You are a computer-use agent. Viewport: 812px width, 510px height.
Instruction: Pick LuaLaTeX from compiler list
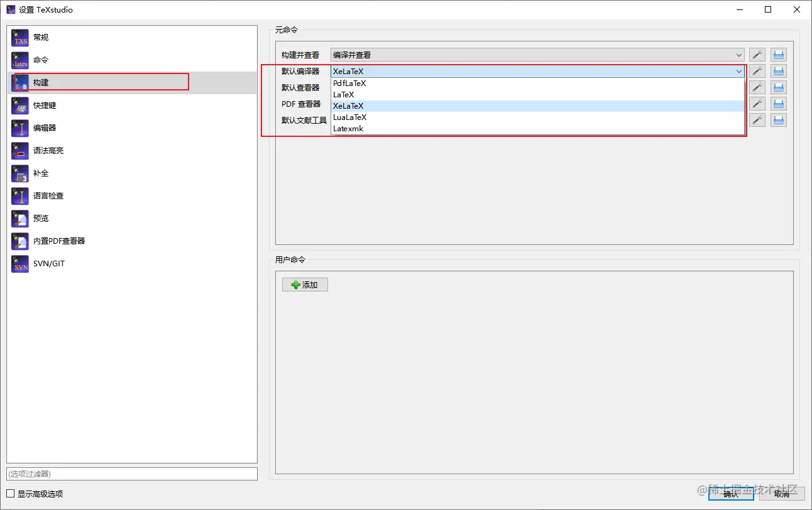[x=537, y=117]
